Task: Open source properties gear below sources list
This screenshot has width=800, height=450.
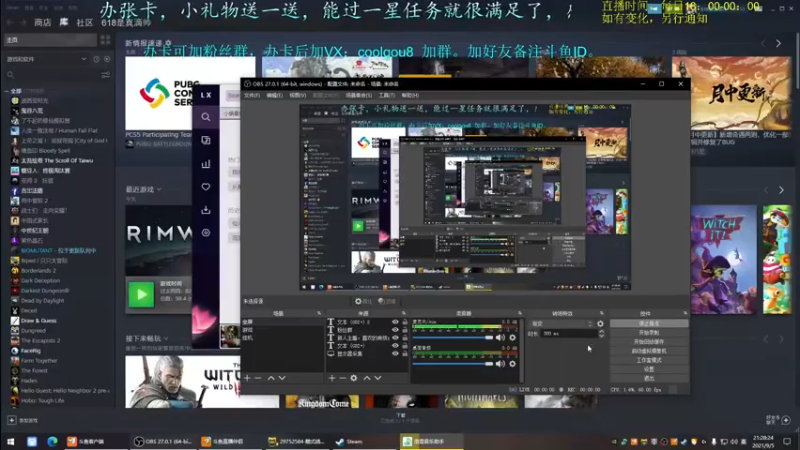Action: [354, 378]
